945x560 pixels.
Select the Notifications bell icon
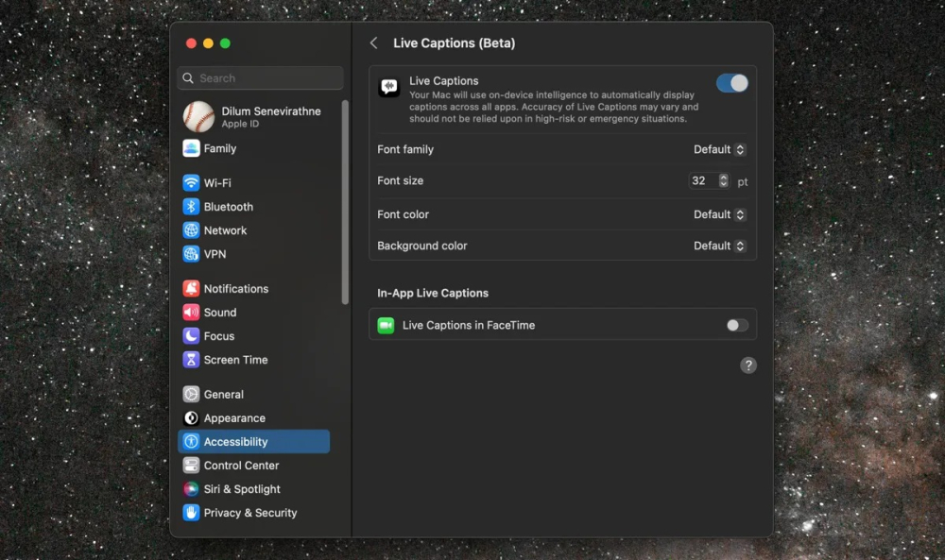click(x=192, y=288)
